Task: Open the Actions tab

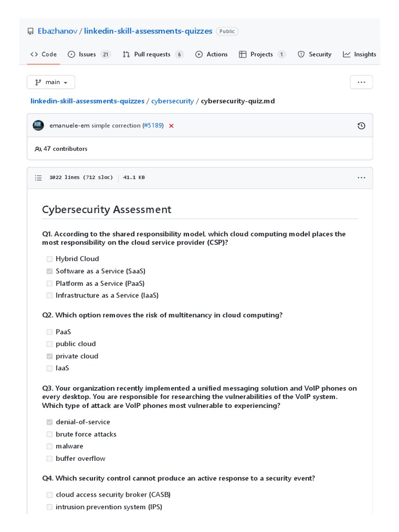Action: pyautogui.click(x=211, y=54)
